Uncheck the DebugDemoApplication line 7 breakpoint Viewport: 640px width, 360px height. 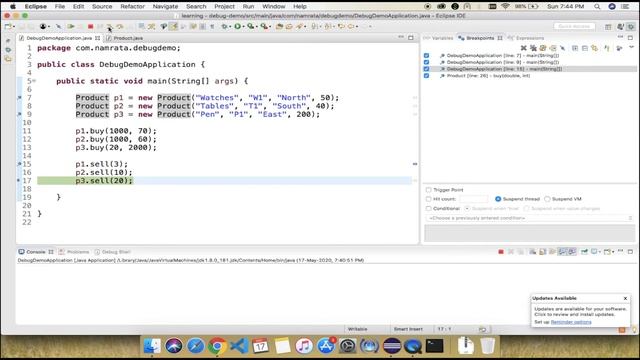[427, 56]
